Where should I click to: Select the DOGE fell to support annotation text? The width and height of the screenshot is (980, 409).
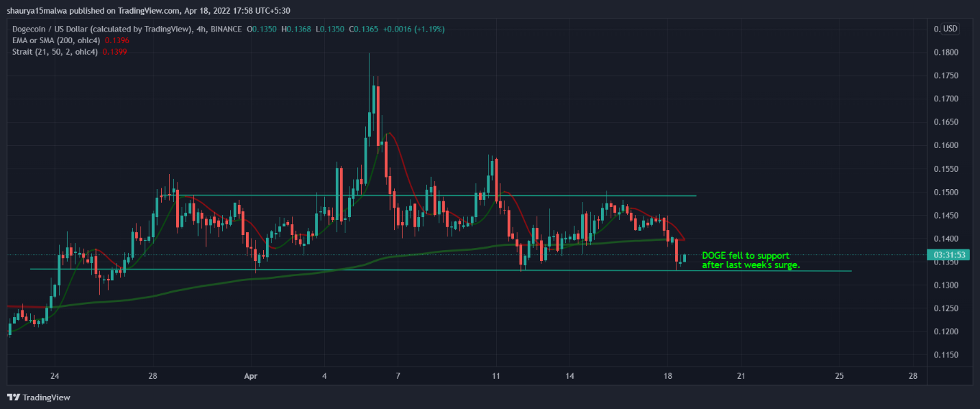tap(750, 260)
